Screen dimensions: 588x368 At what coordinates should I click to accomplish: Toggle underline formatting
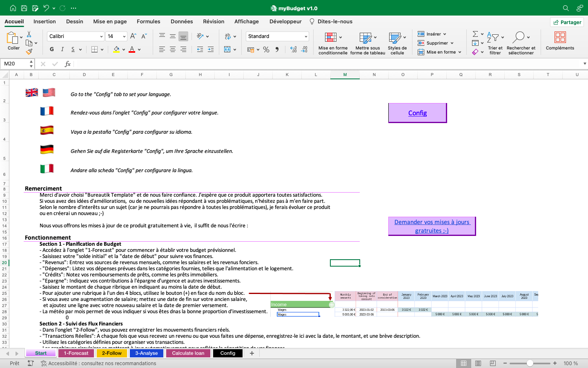click(72, 49)
